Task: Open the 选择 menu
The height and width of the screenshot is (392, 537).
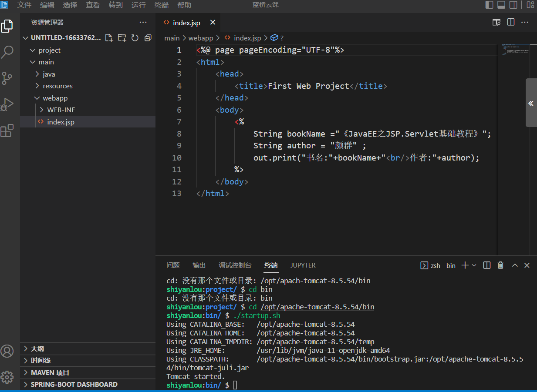Action: coord(70,5)
